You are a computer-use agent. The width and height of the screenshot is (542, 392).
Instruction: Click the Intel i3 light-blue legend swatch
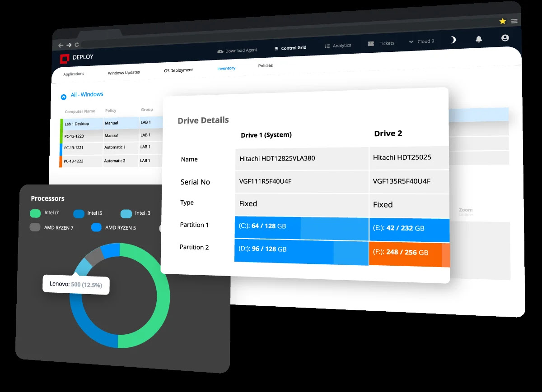(x=126, y=213)
